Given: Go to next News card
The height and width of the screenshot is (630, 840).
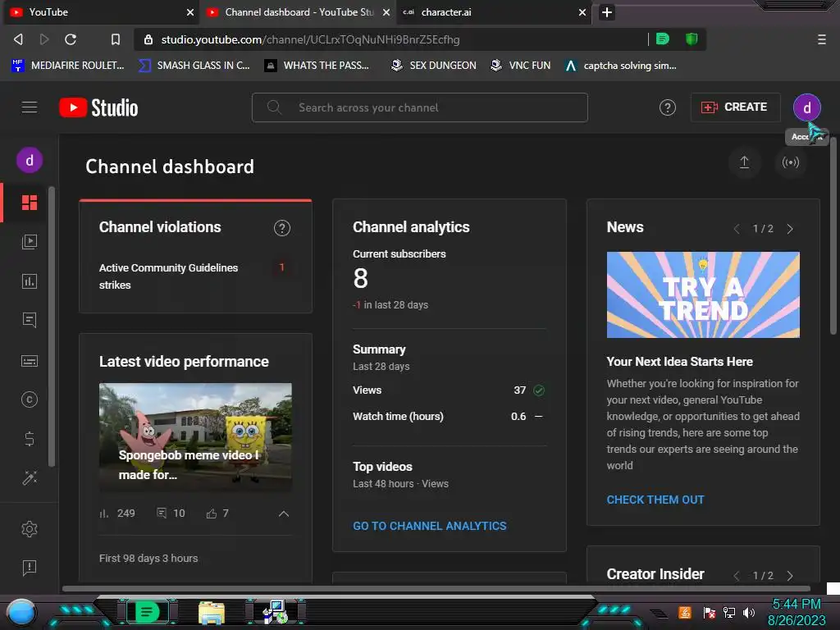Looking at the screenshot, I should [x=790, y=230].
